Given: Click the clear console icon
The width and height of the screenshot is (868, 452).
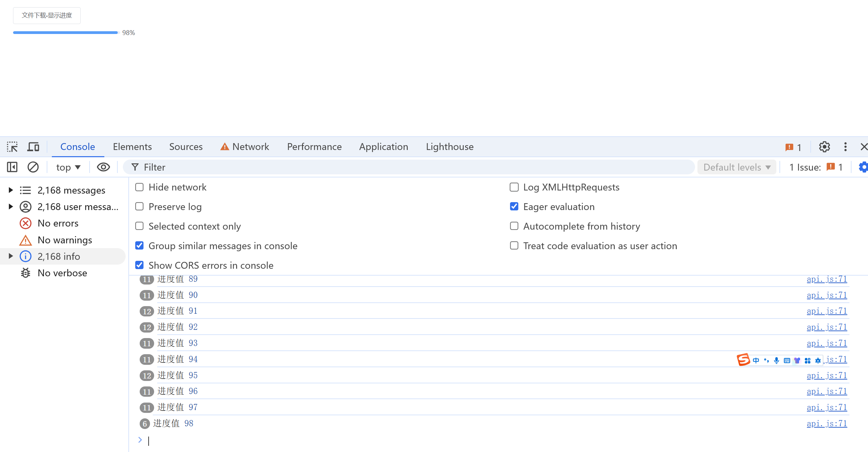Looking at the screenshot, I should (x=33, y=167).
